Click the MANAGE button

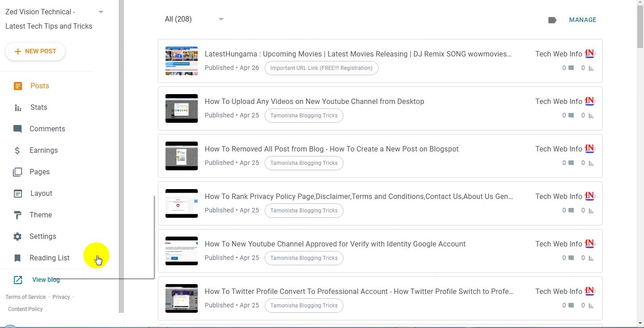pos(583,20)
